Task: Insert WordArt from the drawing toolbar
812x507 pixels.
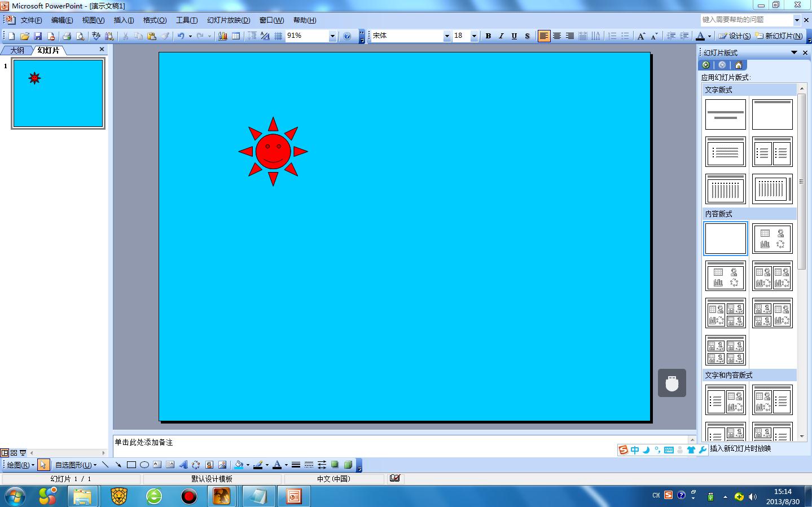Action: click(x=183, y=465)
